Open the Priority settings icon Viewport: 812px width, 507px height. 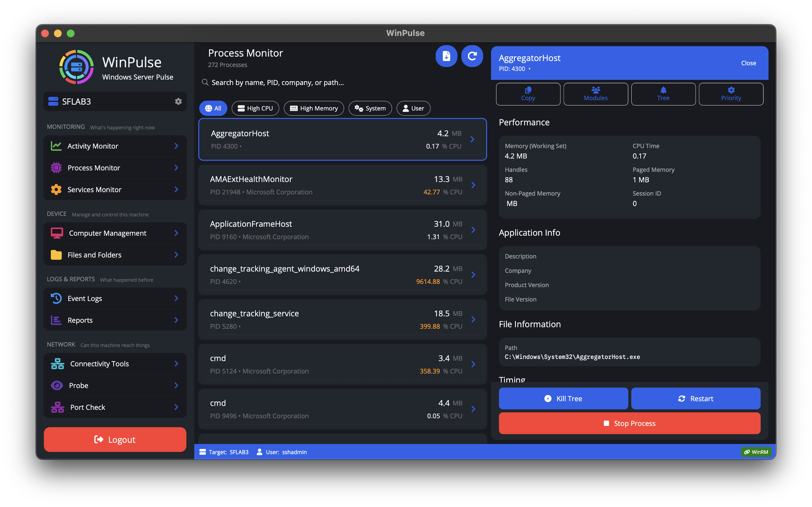coord(731,94)
